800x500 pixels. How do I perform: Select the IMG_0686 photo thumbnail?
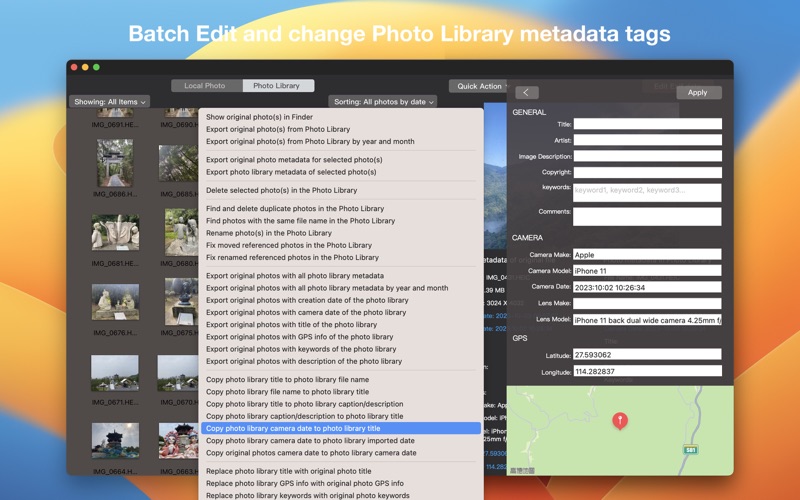pos(115,163)
